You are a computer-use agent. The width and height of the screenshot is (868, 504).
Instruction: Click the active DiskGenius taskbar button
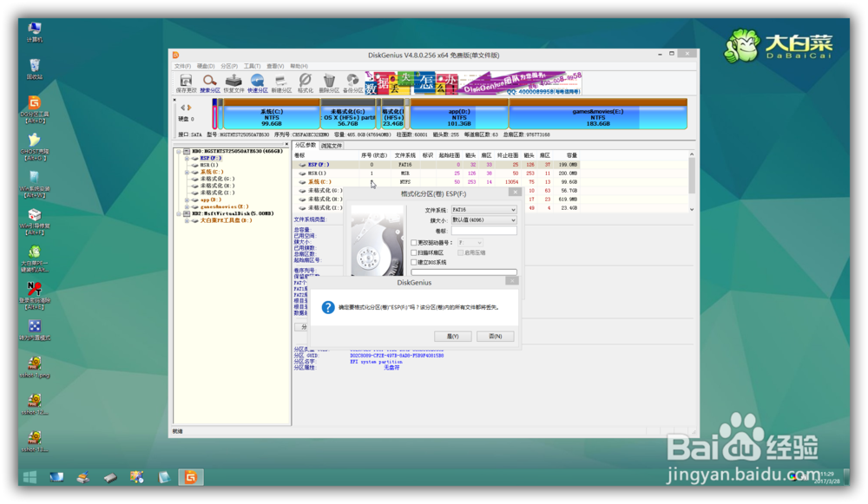190,477
